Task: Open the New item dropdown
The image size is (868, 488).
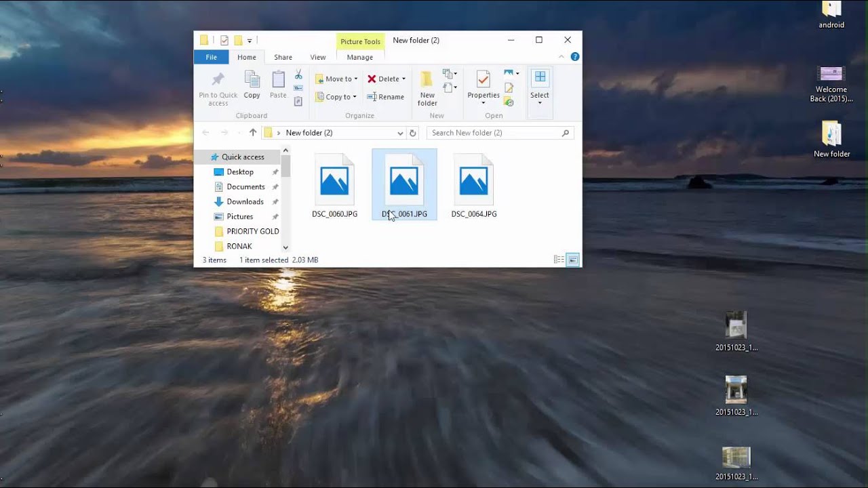Action: (x=449, y=73)
